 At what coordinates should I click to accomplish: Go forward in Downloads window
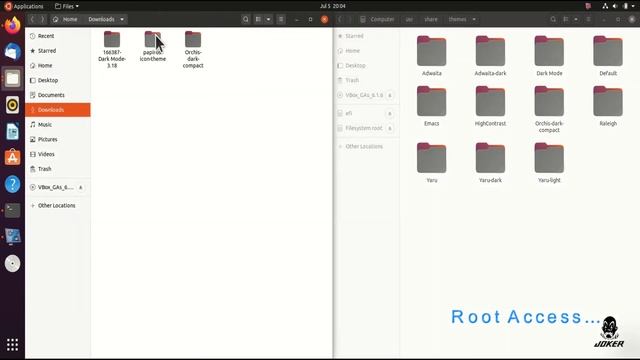click(42, 19)
